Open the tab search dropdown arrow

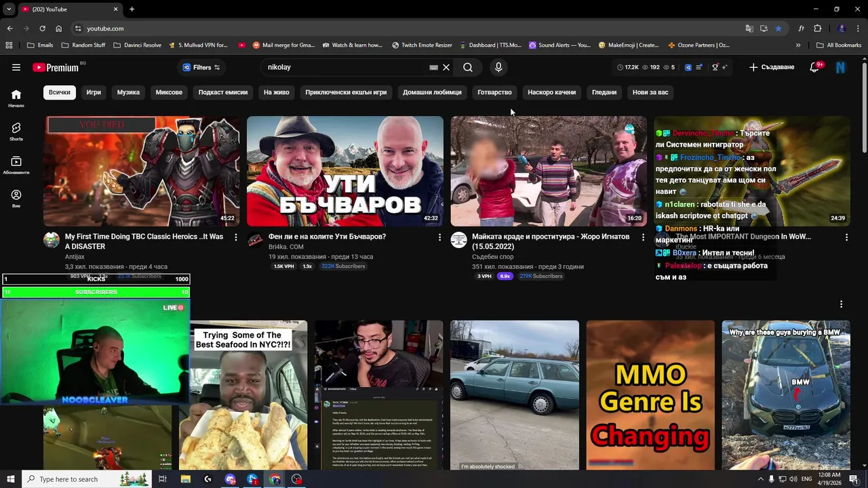click(9, 9)
